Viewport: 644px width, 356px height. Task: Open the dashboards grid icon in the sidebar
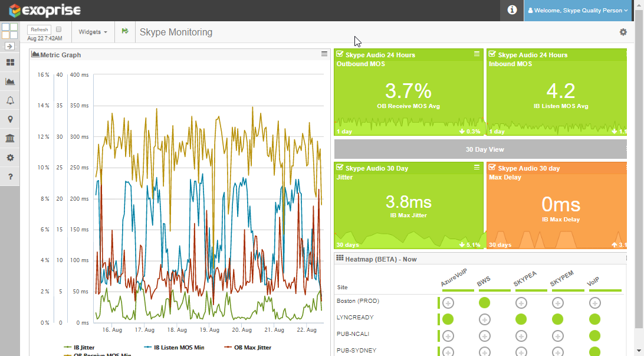tap(10, 63)
